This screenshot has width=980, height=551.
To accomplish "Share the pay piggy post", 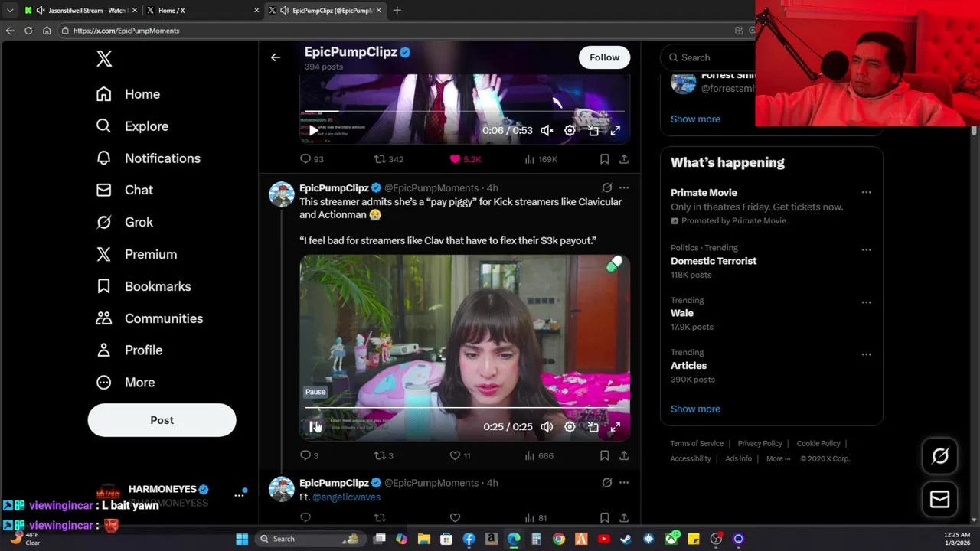I will (624, 455).
